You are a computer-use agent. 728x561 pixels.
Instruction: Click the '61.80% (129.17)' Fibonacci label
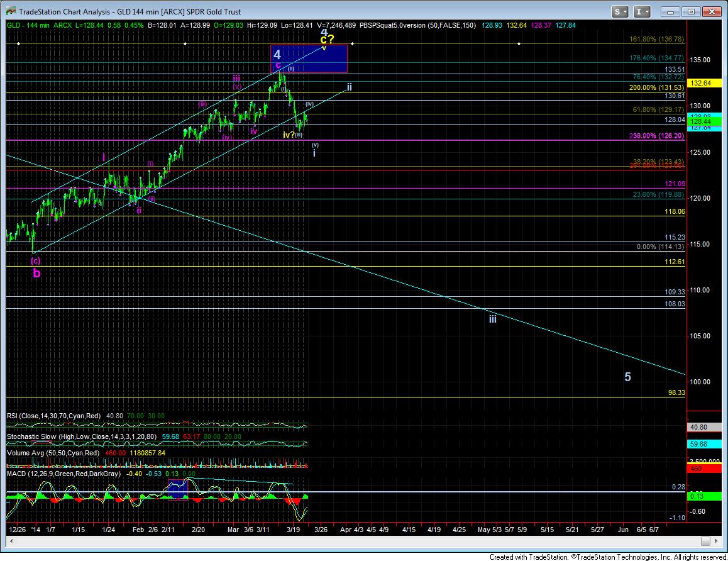[x=658, y=110]
